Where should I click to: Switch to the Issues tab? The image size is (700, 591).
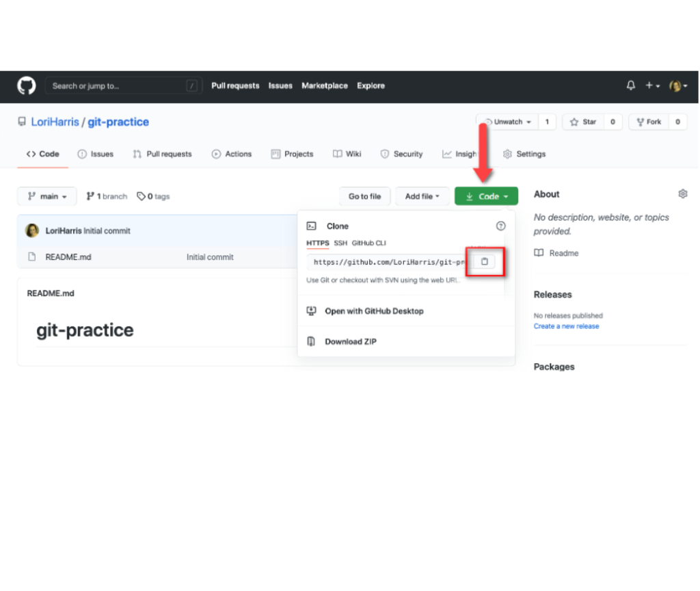[x=96, y=155]
